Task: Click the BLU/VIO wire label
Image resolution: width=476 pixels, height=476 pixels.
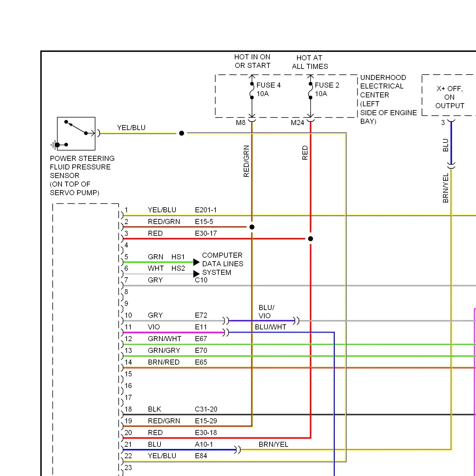Action: (266, 312)
